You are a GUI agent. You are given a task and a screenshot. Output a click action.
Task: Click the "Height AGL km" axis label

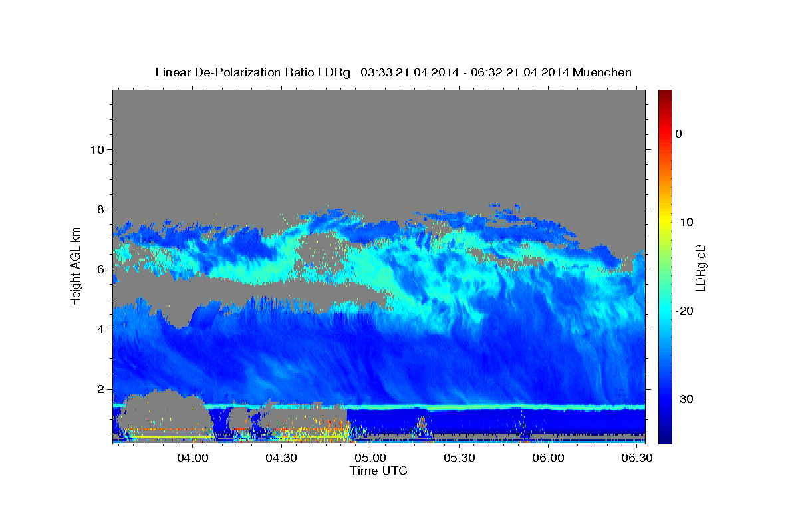pyautogui.click(x=75, y=266)
